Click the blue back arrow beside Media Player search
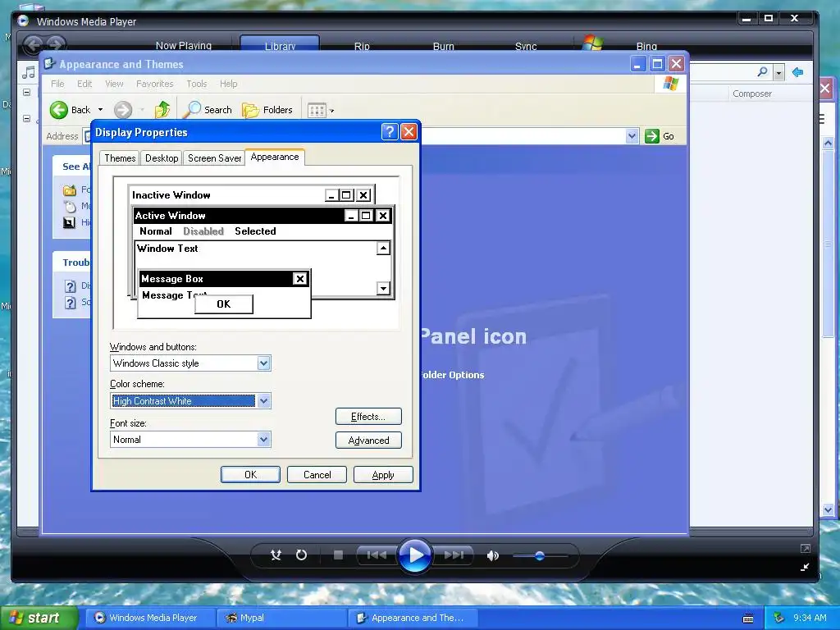The width and height of the screenshot is (840, 630). (797, 72)
